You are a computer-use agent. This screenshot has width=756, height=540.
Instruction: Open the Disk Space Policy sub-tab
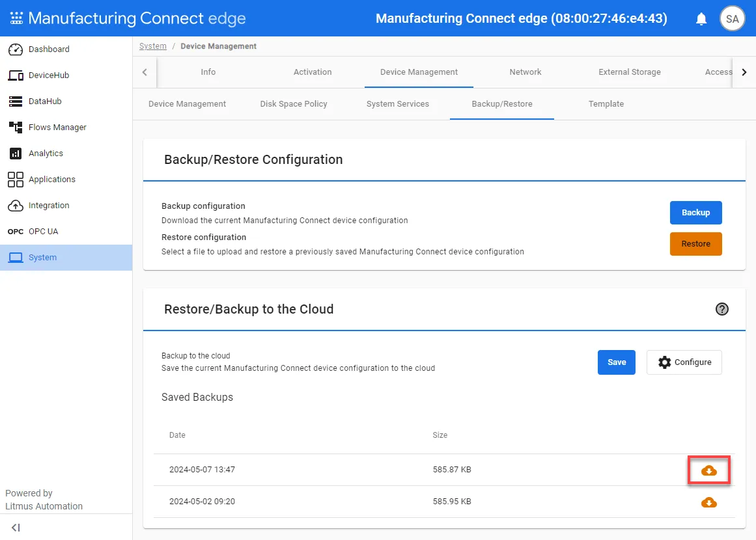[294, 103]
